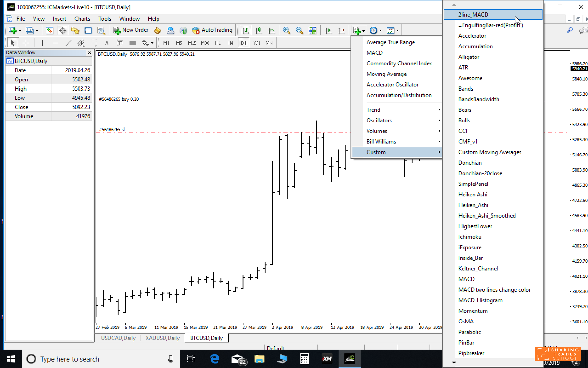Open the Charts menu
The height and width of the screenshot is (368, 588).
[82, 19]
